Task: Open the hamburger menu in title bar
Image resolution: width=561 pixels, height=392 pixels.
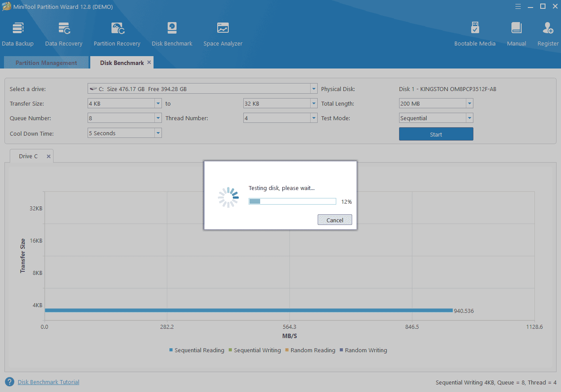Action: (518, 7)
